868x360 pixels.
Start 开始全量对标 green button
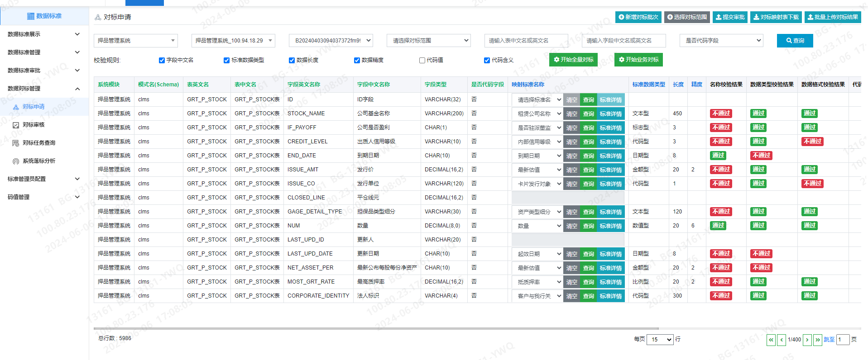click(x=573, y=60)
